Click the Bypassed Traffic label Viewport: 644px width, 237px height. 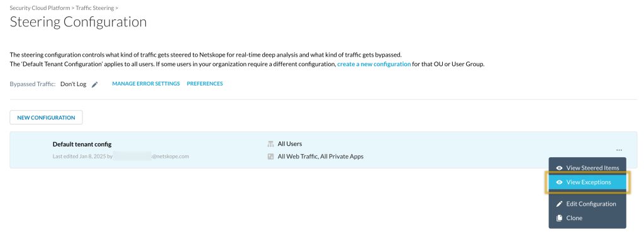(33, 84)
